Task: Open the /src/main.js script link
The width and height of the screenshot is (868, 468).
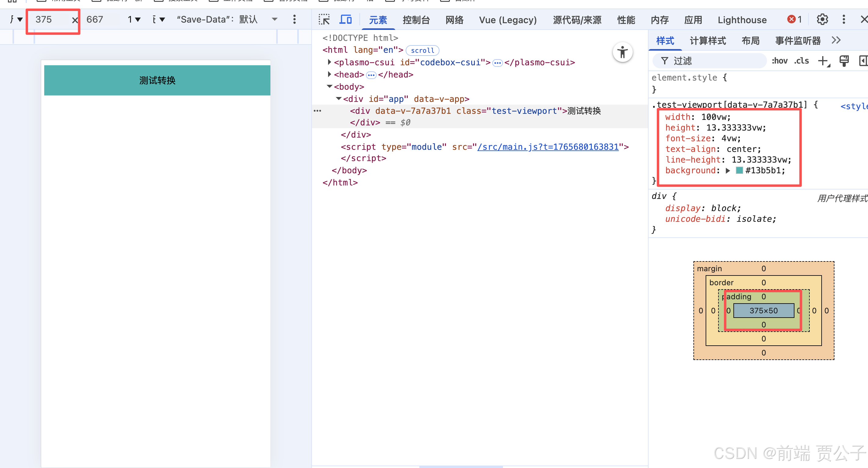Action: pyautogui.click(x=548, y=147)
